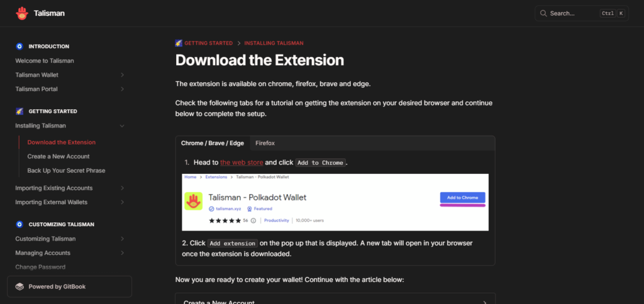This screenshot has height=304, width=644.
Task: Click the web store screenshot image
Action: click(x=335, y=202)
